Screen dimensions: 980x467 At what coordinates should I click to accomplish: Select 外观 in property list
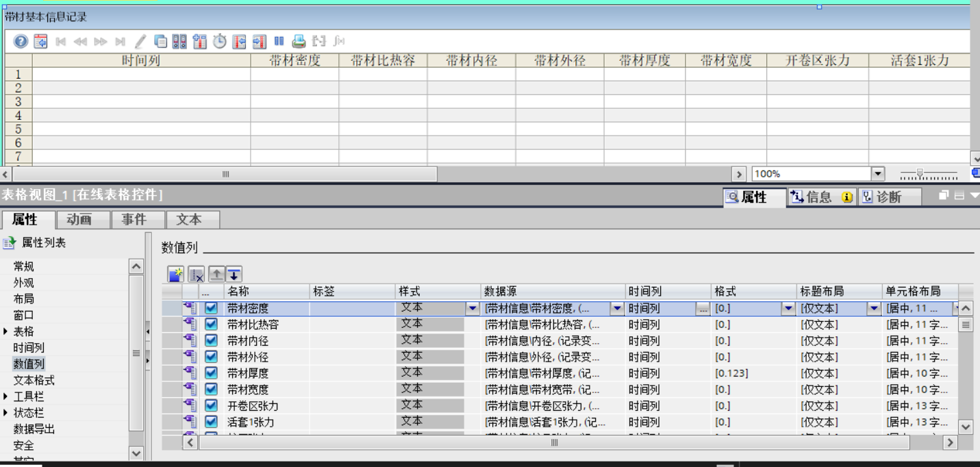23,283
